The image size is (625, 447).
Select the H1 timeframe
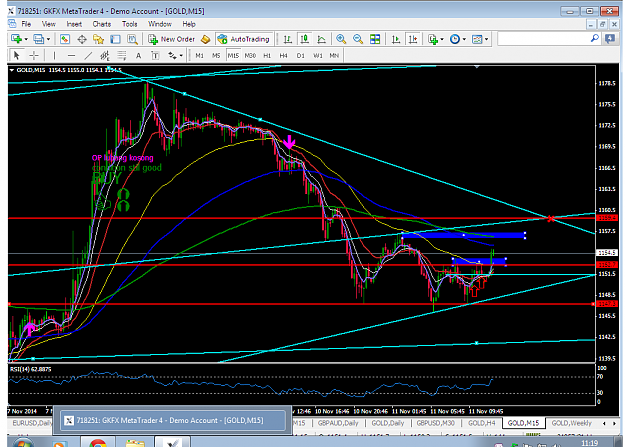pyautogui.click(x=267, y=55)
